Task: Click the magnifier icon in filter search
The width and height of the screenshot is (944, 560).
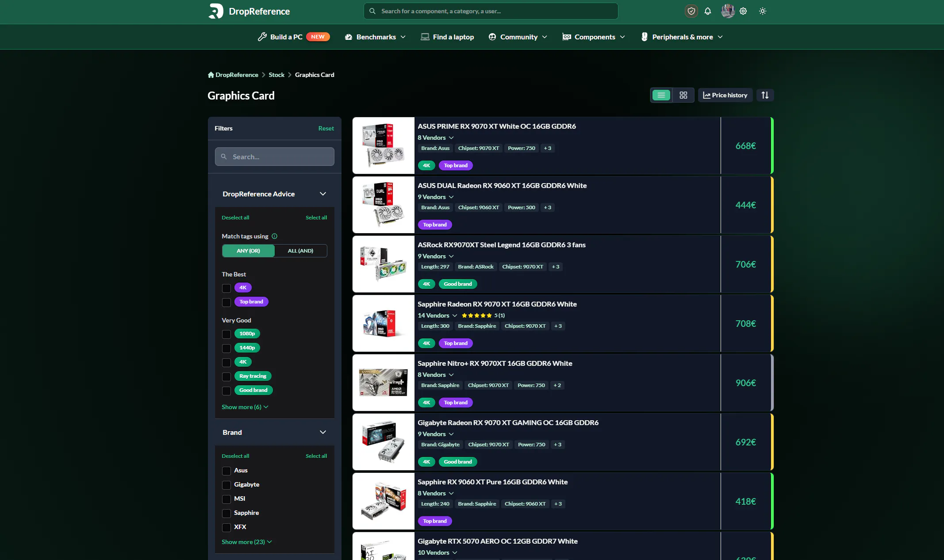Action: pyautogui.click(x=224, y=157)
